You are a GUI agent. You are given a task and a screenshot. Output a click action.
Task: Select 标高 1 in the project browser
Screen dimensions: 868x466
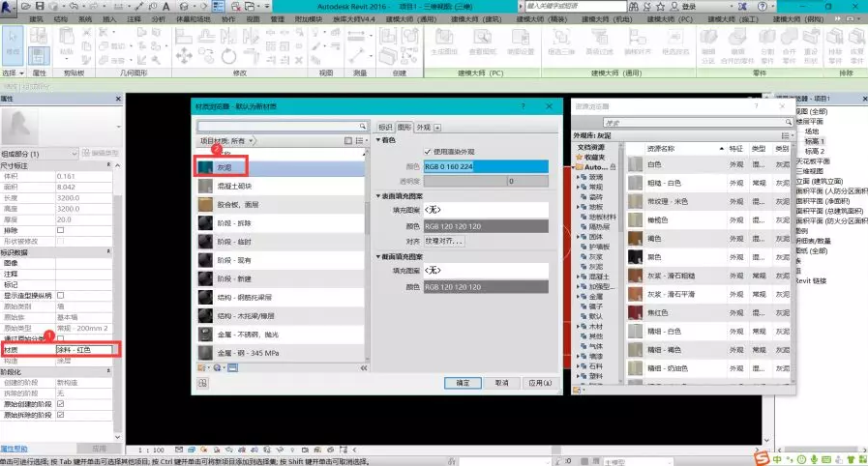click(x=814, y=141)
